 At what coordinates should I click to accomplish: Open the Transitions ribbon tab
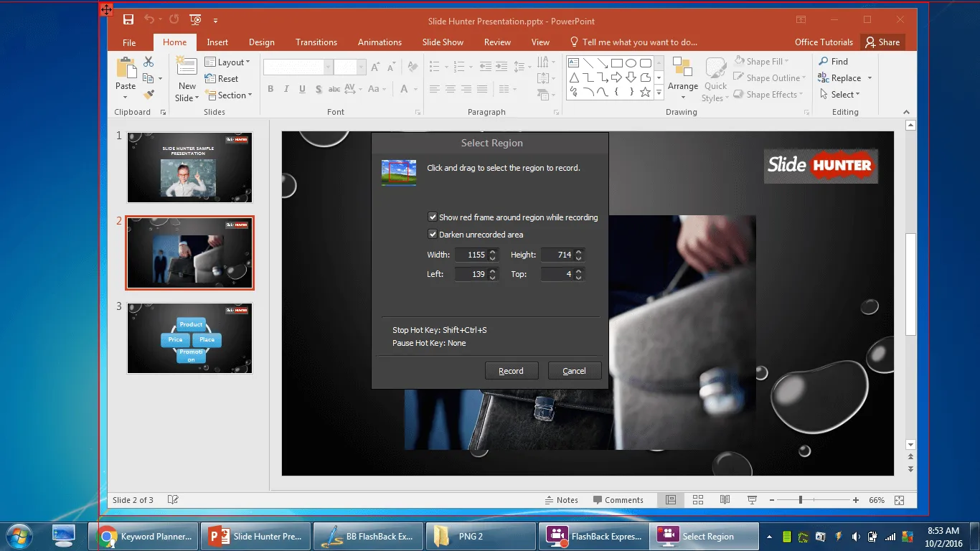(x=316, y=42)
